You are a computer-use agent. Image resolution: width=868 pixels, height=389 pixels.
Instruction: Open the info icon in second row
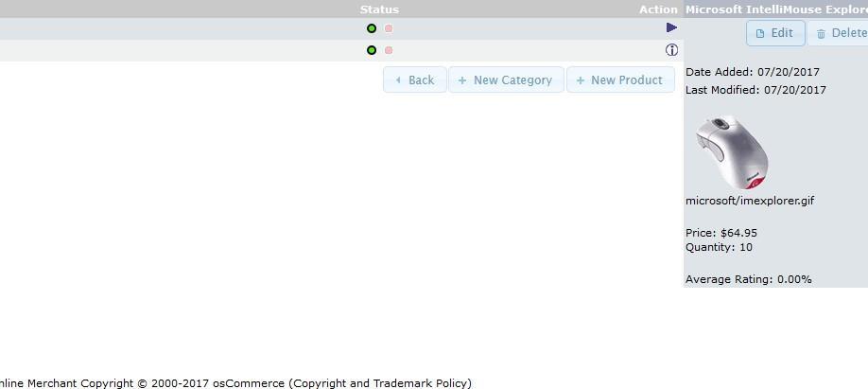click(671, 50)
